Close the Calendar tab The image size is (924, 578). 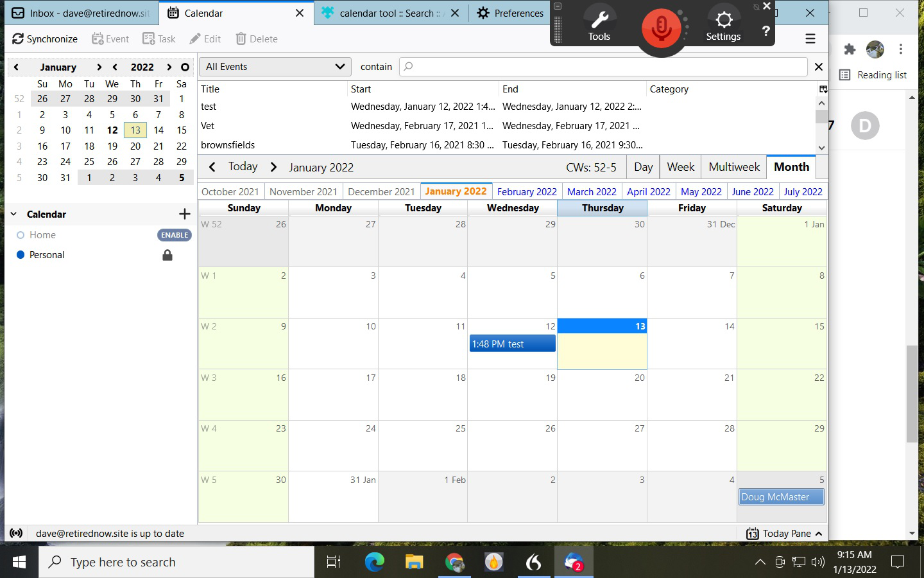[300, 13]
